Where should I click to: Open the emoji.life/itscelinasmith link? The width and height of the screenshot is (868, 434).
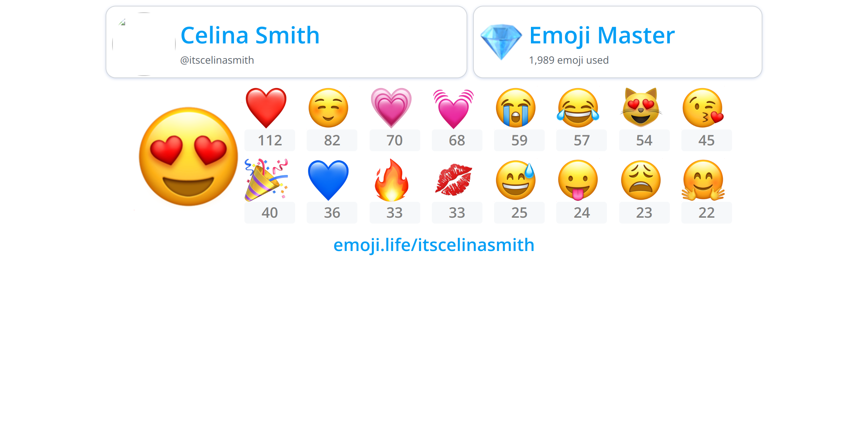tap(434, 245)
